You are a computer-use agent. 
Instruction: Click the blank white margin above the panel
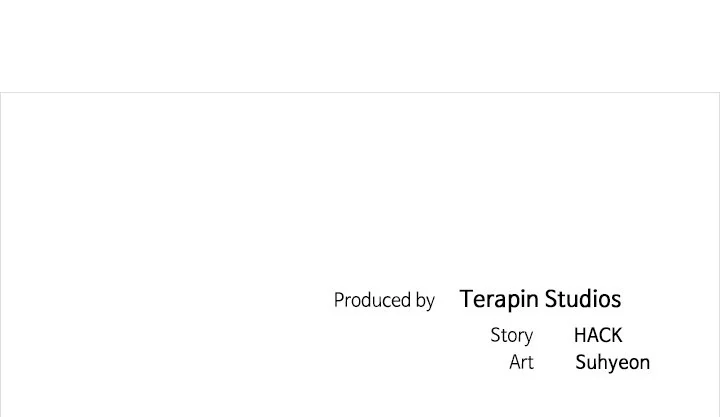pyautogui.click(x=360, y=45)
